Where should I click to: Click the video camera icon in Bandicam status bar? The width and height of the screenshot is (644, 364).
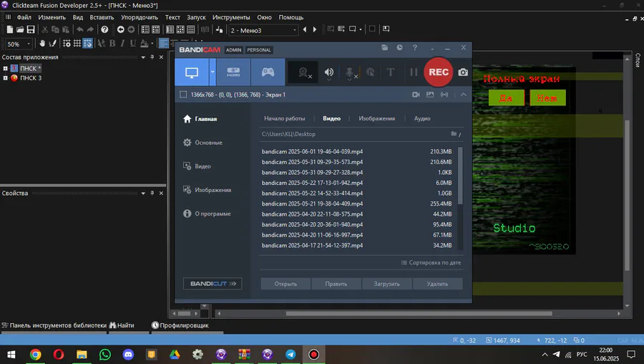(416, 95)
